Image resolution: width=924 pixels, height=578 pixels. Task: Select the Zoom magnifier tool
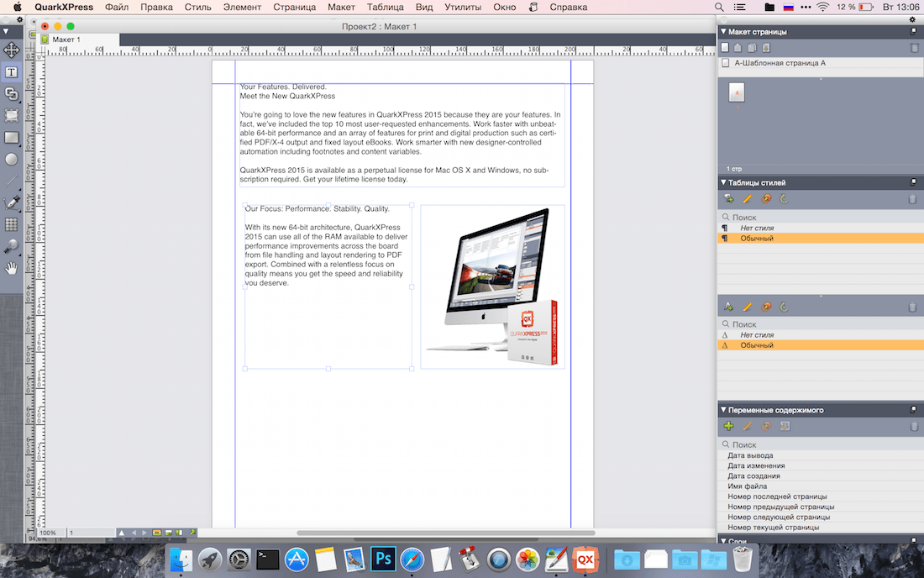11,246
